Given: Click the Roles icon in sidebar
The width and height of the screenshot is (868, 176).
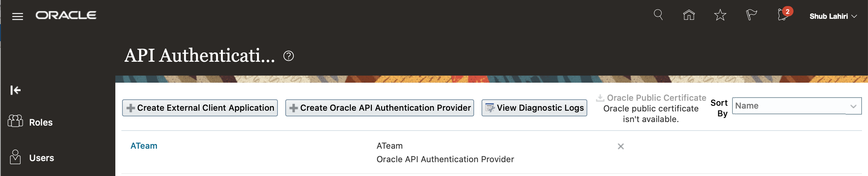Looking at the screenshot, I should 15,121.
